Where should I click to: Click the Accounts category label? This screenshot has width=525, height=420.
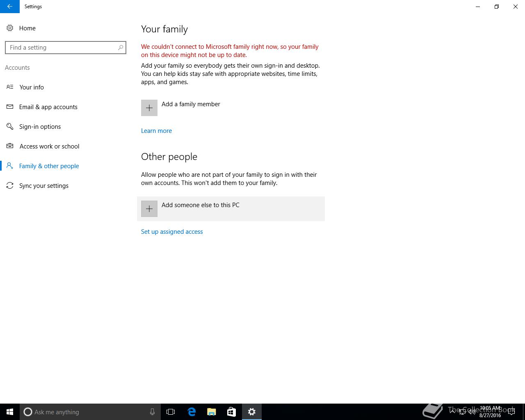click(17, 67)
